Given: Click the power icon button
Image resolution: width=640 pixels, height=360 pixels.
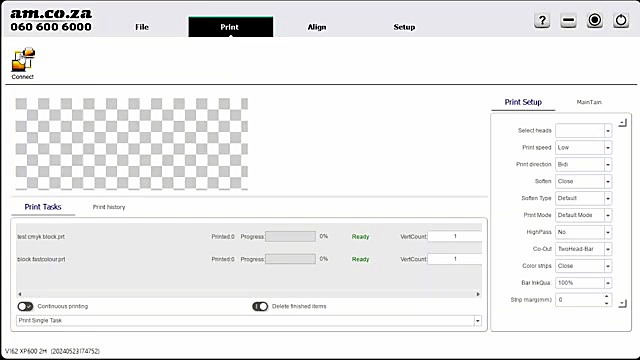Looking at the screenshot, I should (x=621, y=20).
